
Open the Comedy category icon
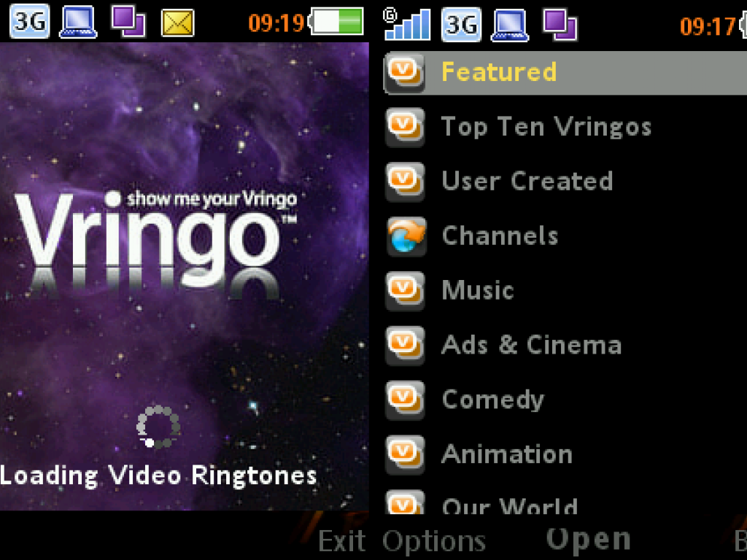click(404, 400)
